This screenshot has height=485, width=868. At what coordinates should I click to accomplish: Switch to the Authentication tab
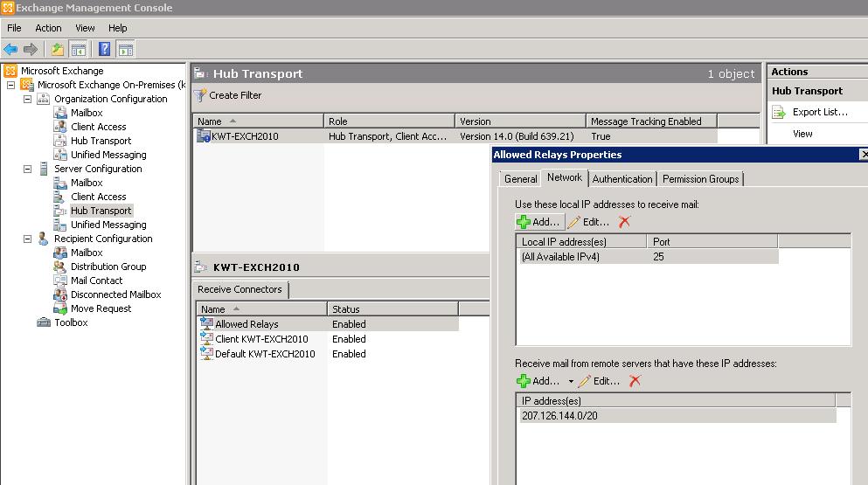[622, 179]
